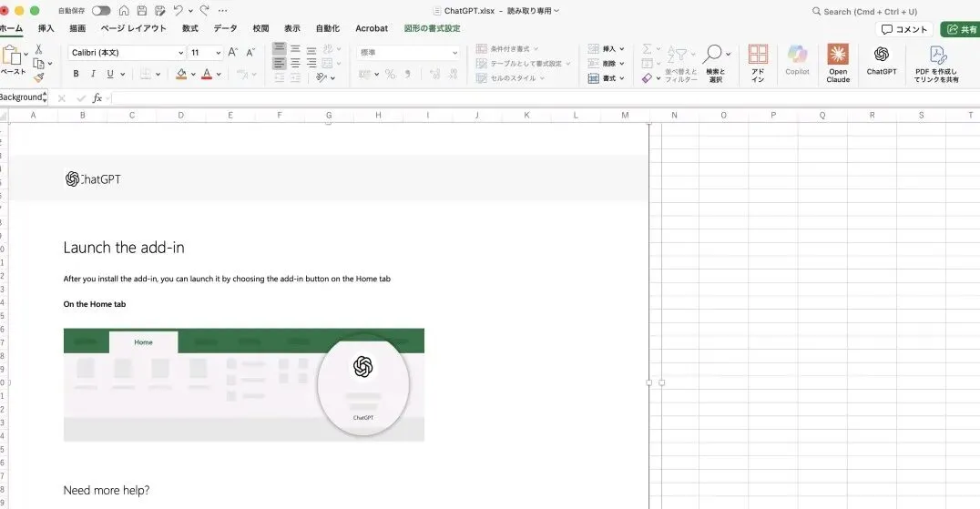The image size is (980, 509).
Task: Open the 自動化 ribbon tab
Action: coord(328,28)
